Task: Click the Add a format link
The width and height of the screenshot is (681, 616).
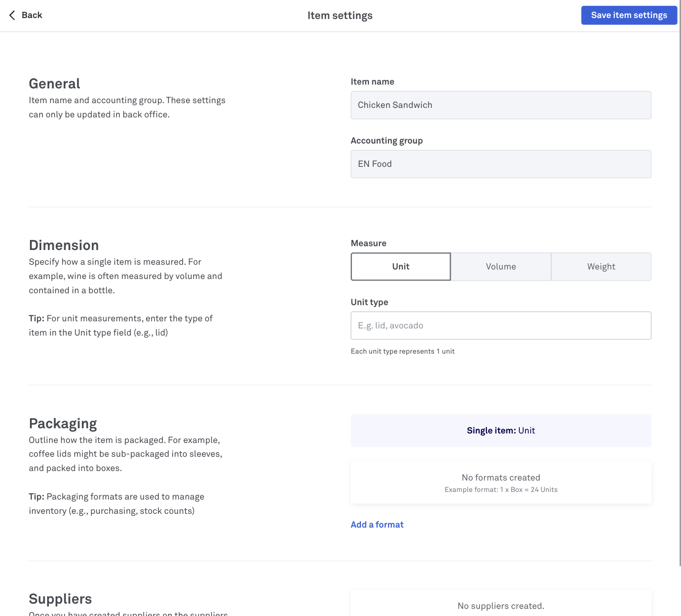Action: point(377,525)
